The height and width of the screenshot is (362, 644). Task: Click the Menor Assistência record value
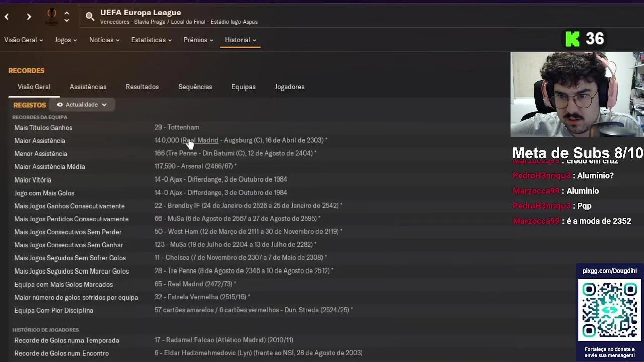235,153
